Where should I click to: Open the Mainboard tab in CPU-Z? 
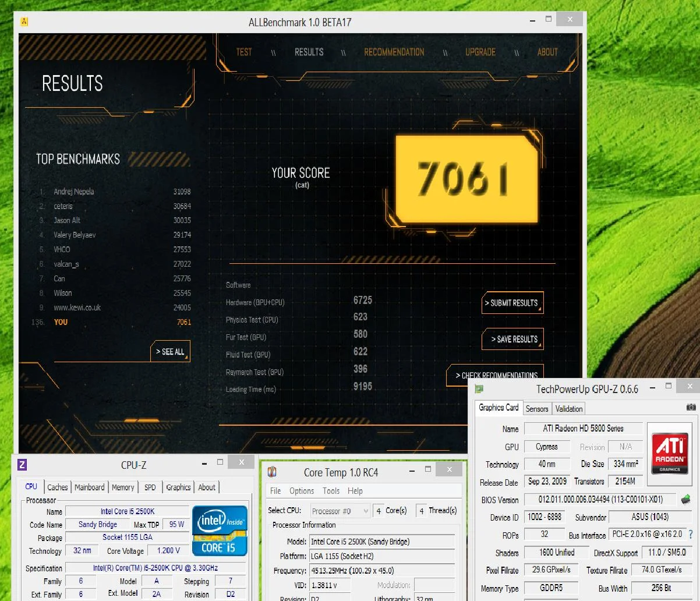90,487
